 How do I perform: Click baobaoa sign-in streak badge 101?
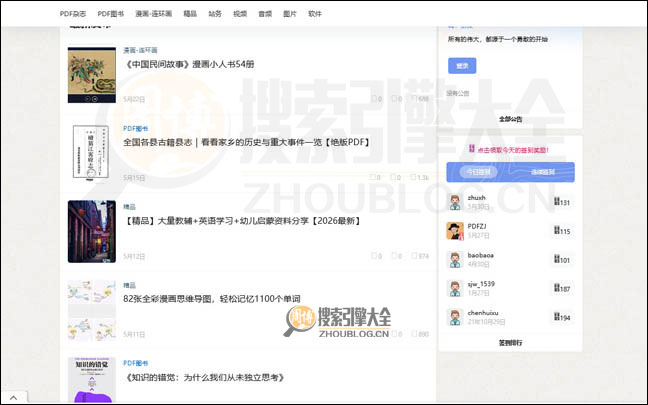562,260
